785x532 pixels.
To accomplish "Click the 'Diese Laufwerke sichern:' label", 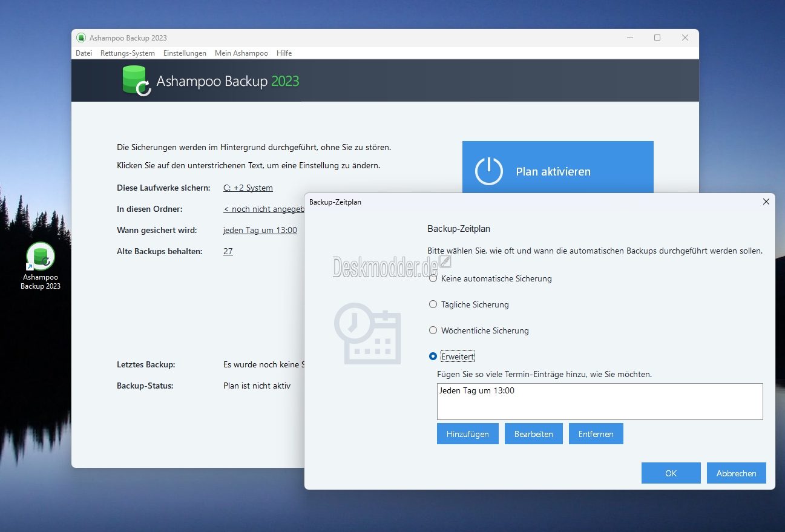I will tap(163, 188).
